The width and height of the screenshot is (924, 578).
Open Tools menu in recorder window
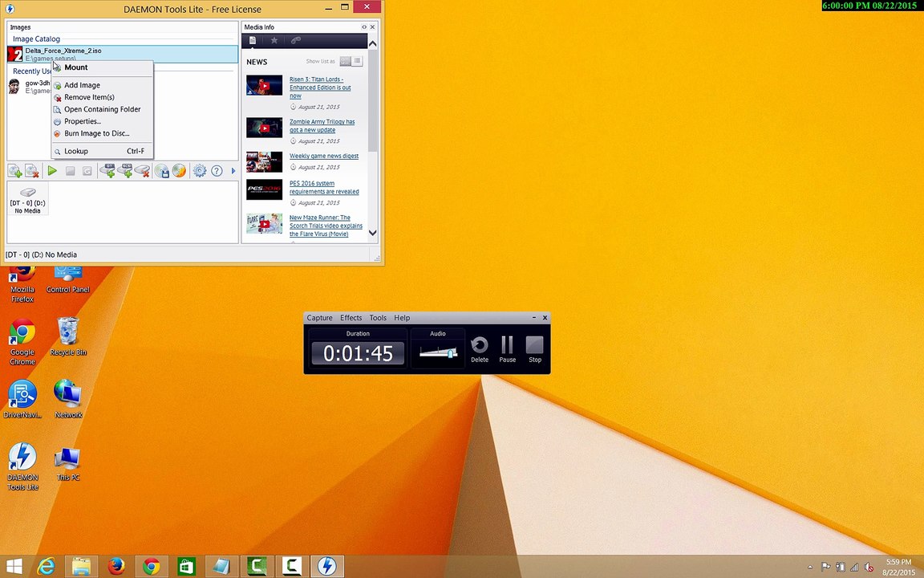(x=378, y=318)
